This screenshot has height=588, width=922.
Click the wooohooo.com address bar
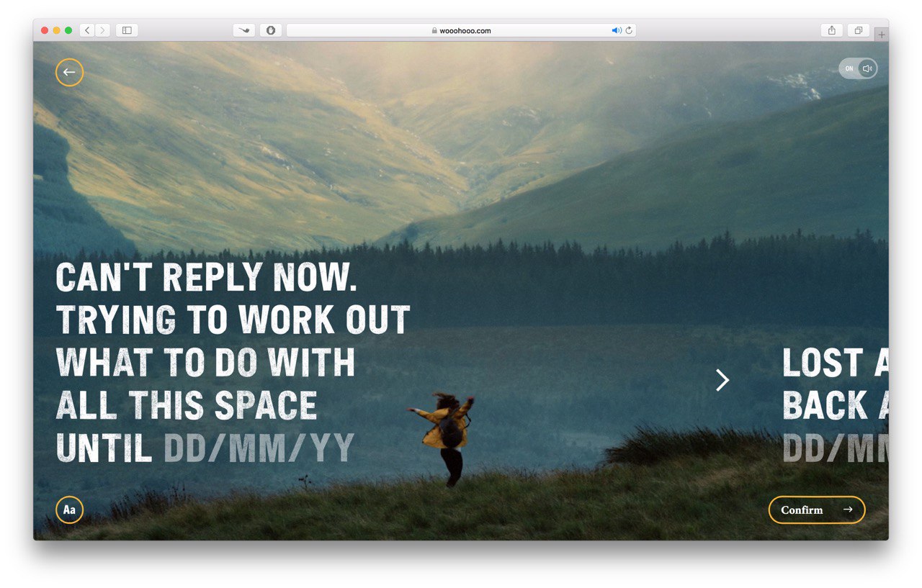(461, 30)
